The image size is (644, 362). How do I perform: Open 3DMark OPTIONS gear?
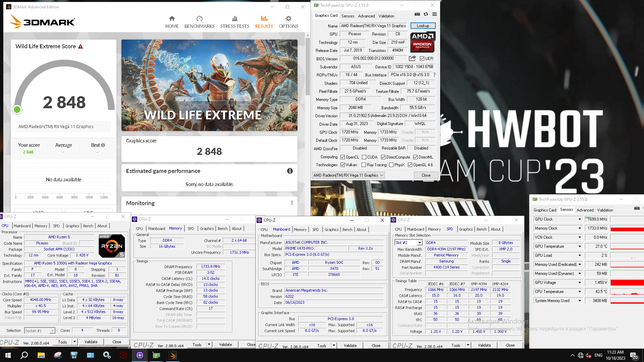[x=288, y=22]
